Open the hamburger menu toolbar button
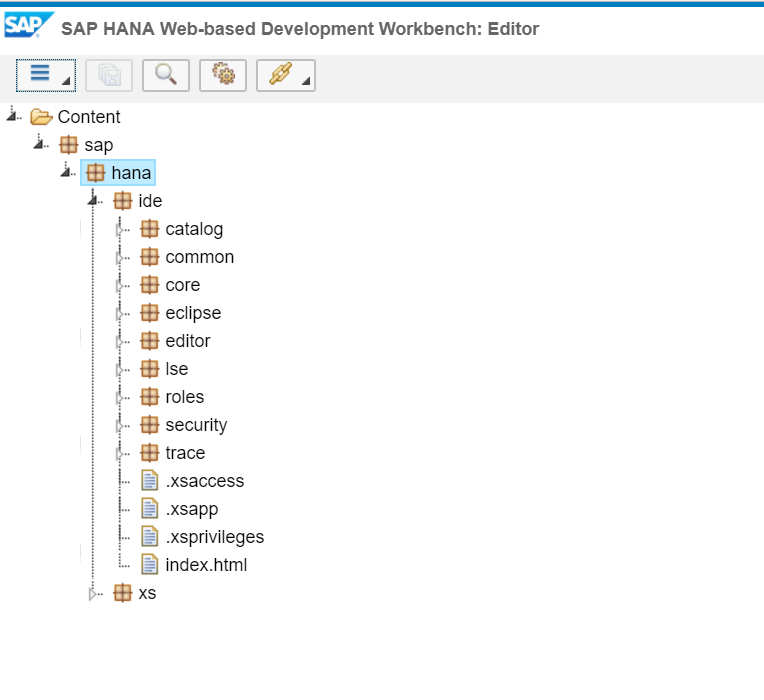Image resolution: width=764 pixels, height=700 pixels. pyautogui.click(x=46, y=76)
